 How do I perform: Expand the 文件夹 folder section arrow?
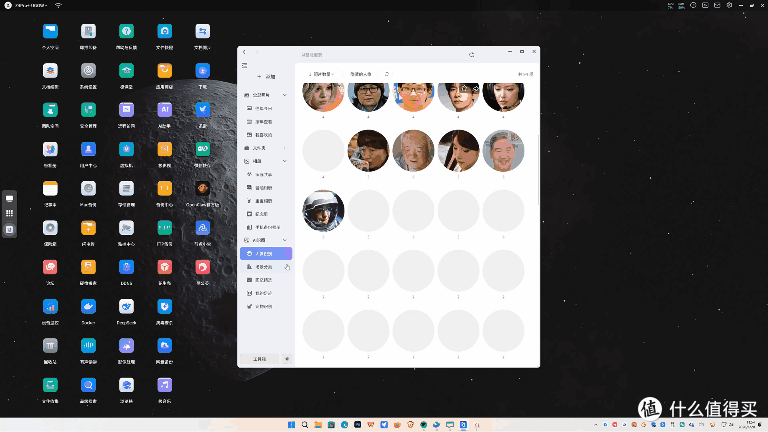click(285, 148)
